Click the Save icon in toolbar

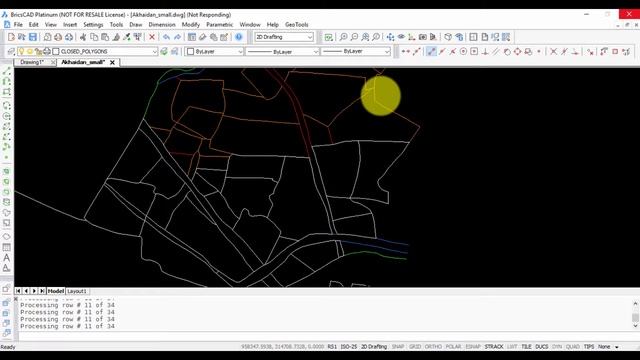click(x=33, y=37)
